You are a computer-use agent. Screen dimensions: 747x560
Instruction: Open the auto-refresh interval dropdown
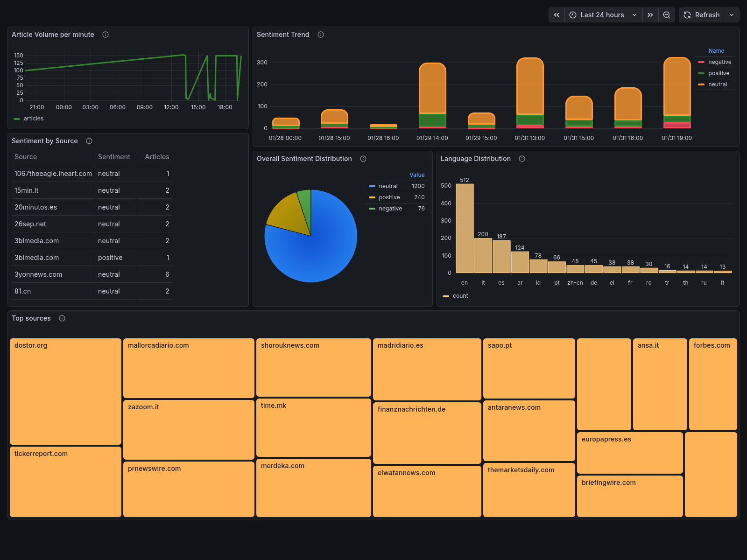coord(731,14)
